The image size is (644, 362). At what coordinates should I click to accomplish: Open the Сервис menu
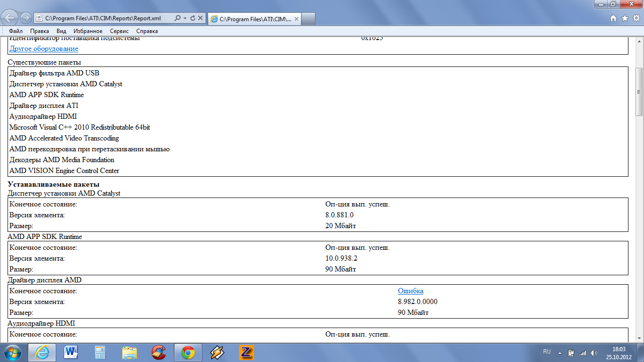(x=119, y=31)
